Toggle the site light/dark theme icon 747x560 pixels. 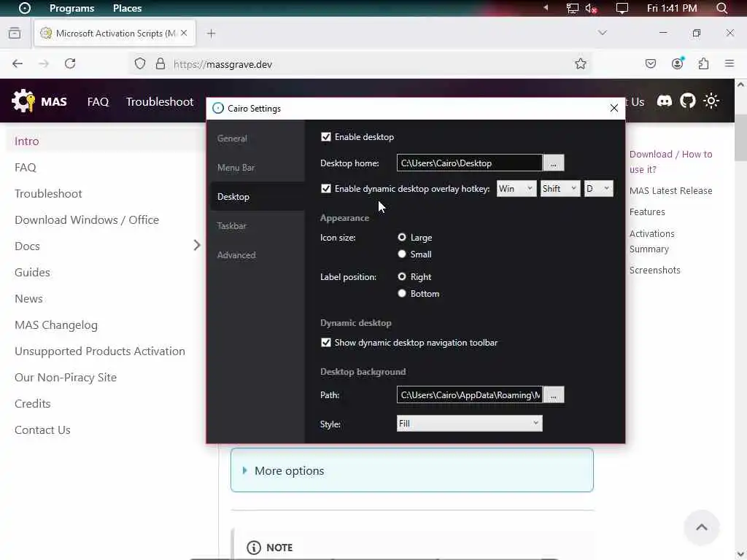711,101
